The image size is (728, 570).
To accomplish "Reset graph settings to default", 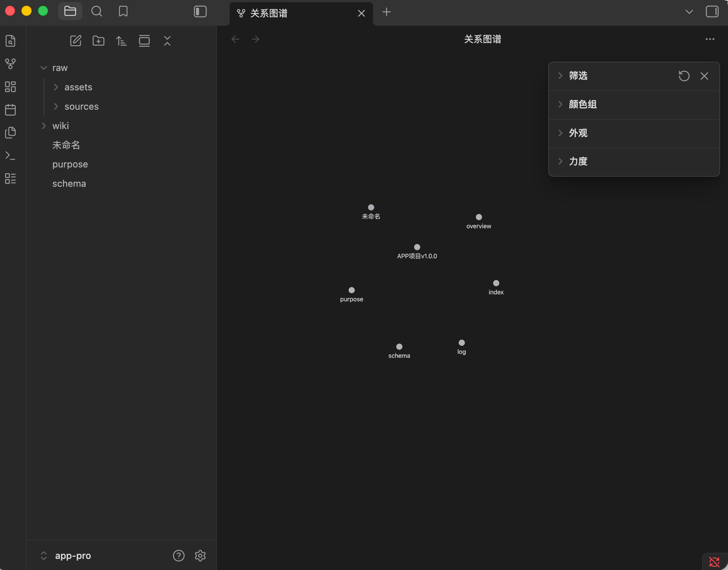I will (684, 76).
